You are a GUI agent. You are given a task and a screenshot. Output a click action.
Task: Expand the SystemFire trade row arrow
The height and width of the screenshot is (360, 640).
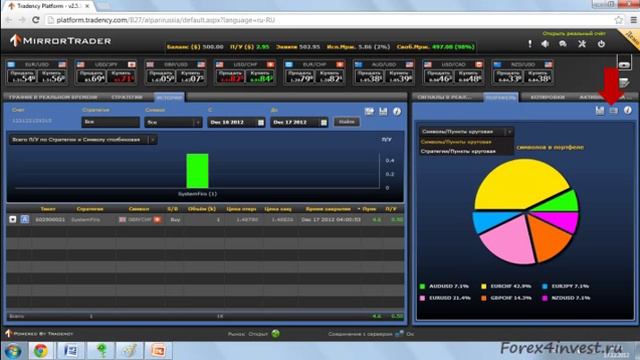click(13, 220)
